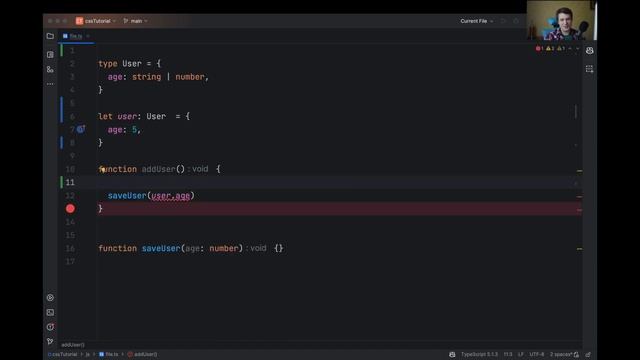Click the webcam video thumbnail

[x=562, y=20]
